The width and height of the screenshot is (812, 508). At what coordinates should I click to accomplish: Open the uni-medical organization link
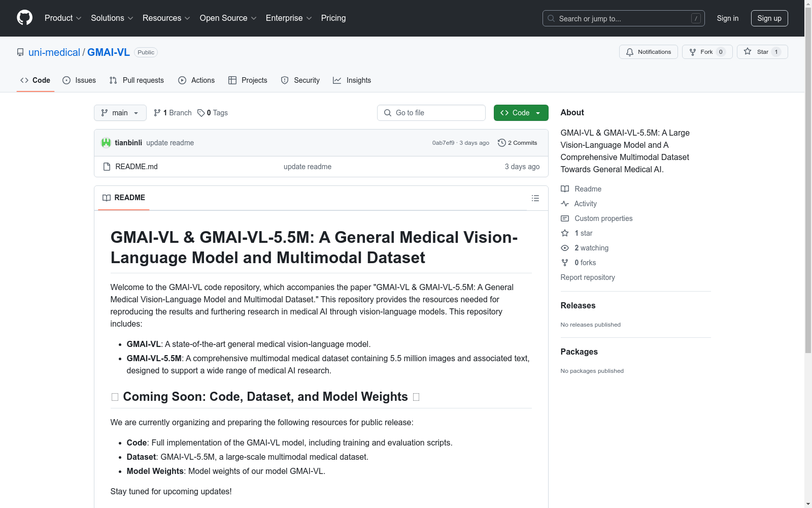54,52
